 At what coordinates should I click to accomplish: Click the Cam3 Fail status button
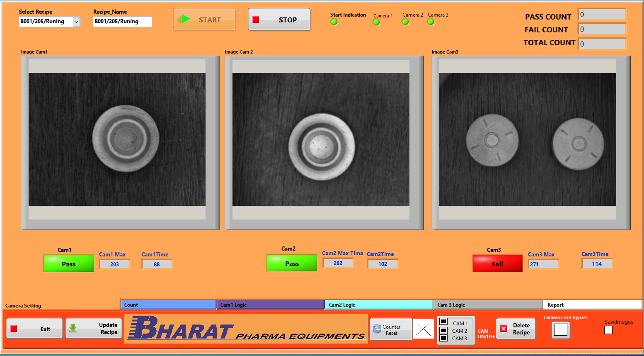[497, 264]
